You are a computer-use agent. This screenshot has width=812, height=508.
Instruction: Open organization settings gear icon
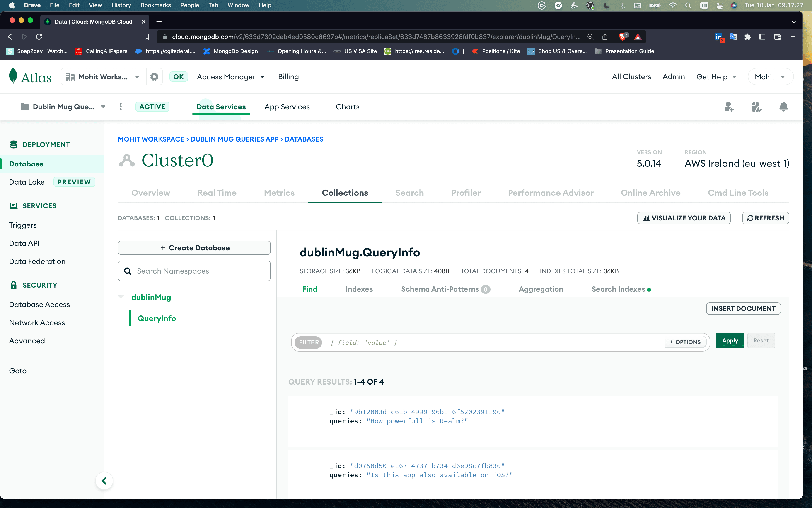click(x=154, y=77)
